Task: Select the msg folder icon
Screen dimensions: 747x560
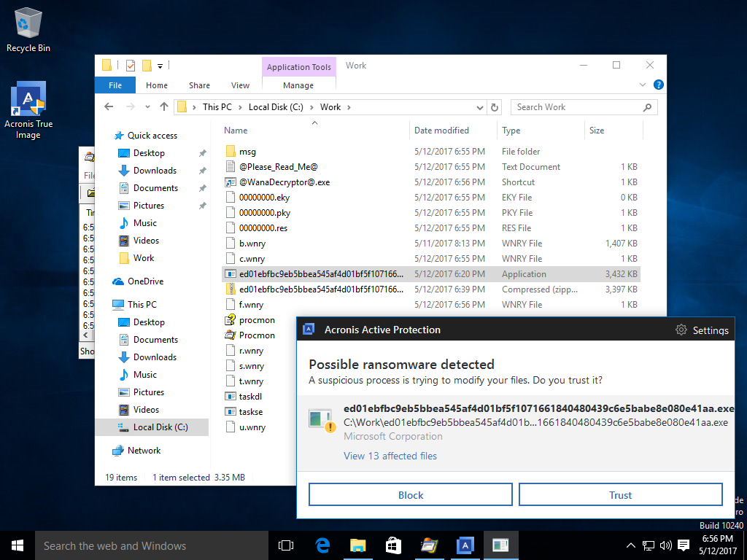Action: tap(231, 152)
